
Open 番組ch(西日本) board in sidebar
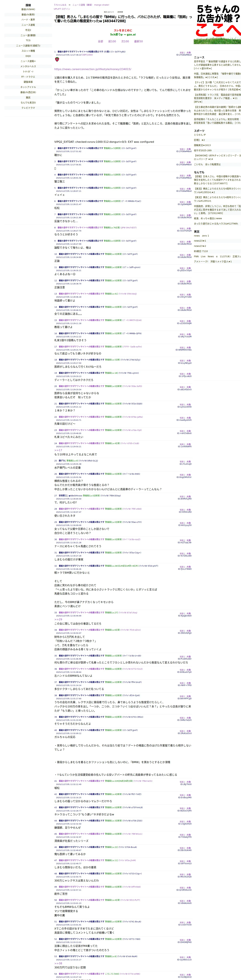point(28,92)
